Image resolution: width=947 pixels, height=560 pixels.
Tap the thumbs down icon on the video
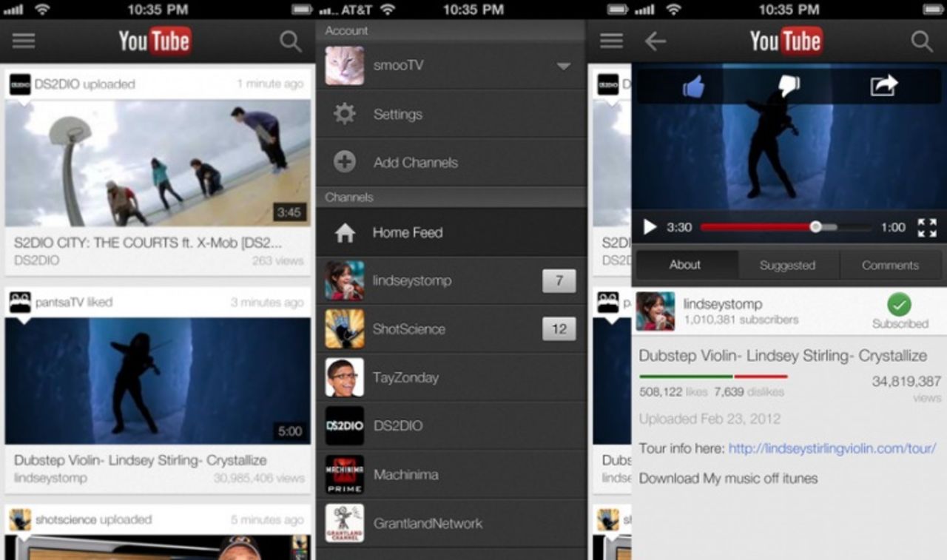[788, 85]
